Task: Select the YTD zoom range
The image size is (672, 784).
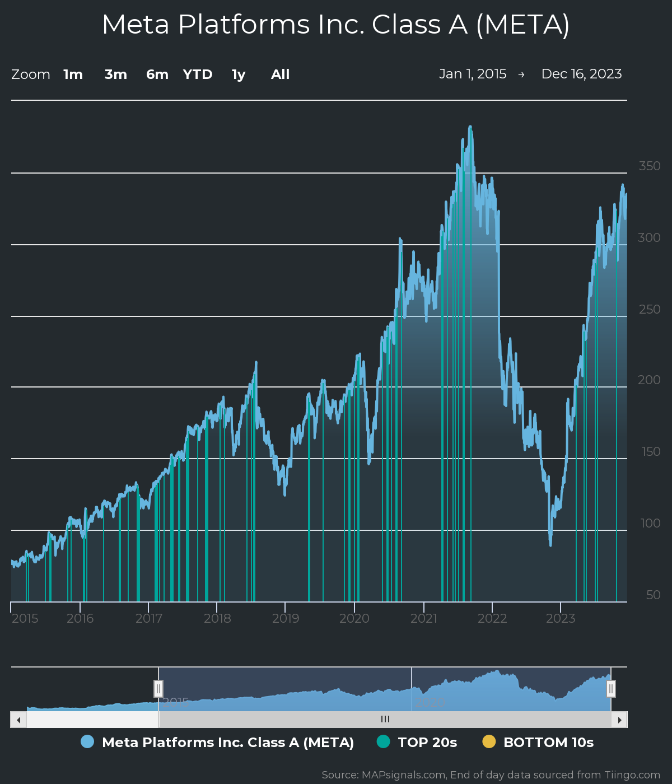Action: coord(198,74)
